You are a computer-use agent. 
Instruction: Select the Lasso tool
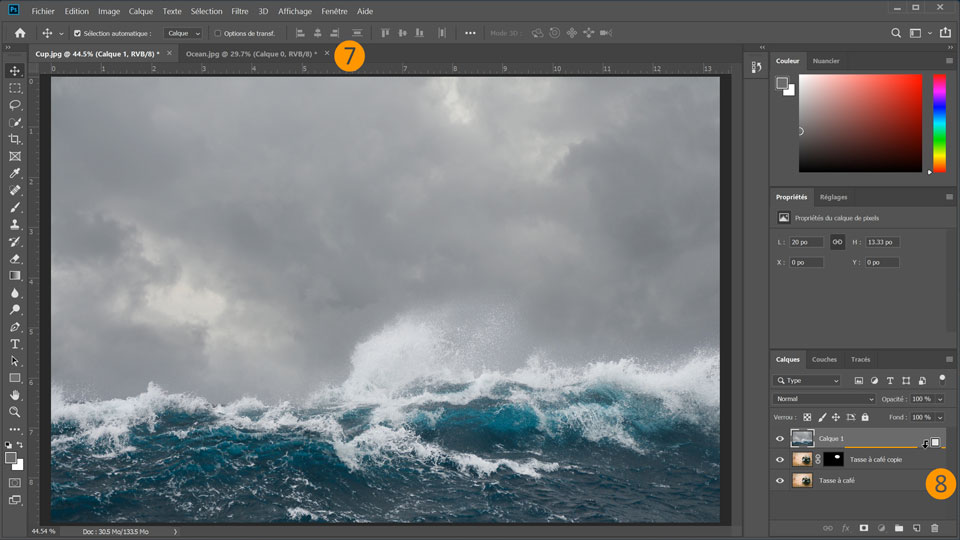(x=15, y=105)
